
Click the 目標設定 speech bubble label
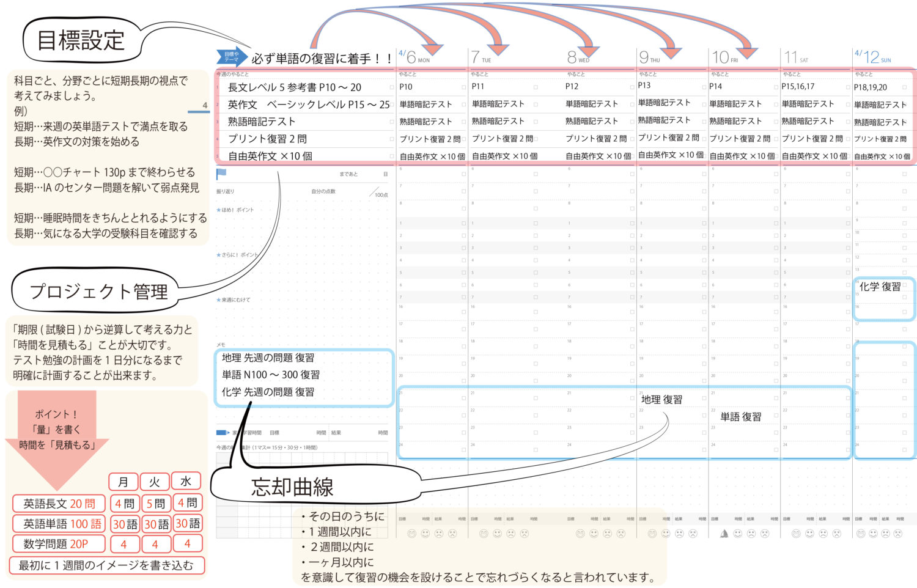click(81, 40)
